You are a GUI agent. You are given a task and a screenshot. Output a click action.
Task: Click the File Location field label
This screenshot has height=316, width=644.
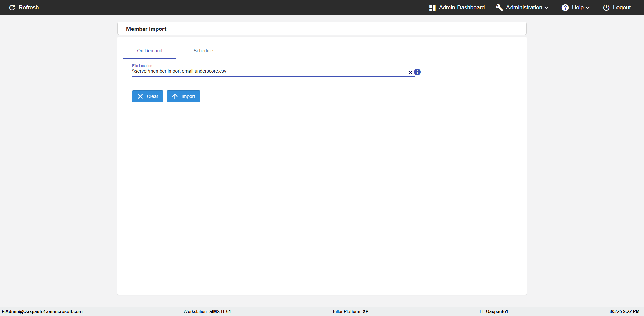[x=142, y=66]
